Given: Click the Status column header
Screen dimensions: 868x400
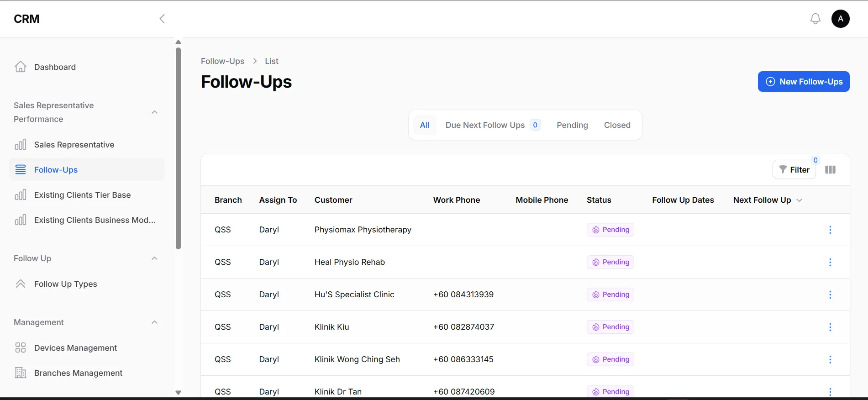Looking at the screenshot, I should (x=599, y=200).
